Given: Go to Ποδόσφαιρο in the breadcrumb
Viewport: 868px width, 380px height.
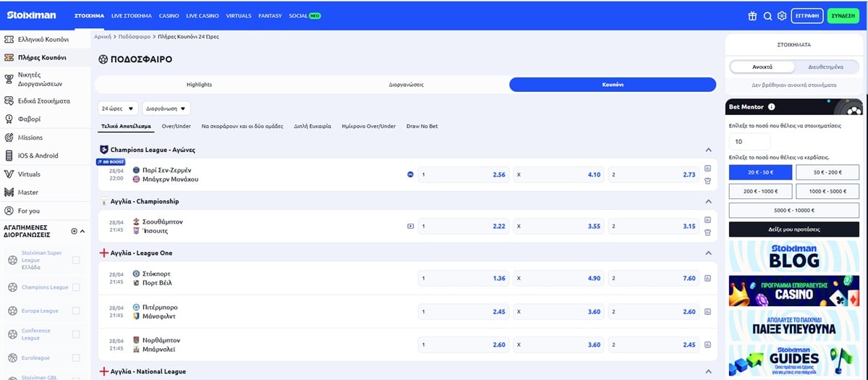Looking at the screenshot, I should (135, 36).
